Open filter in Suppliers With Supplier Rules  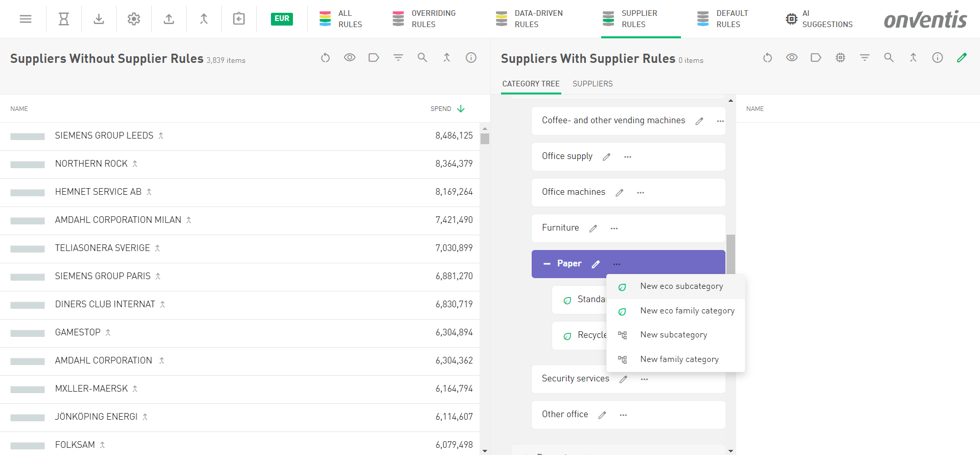(864, 58)
